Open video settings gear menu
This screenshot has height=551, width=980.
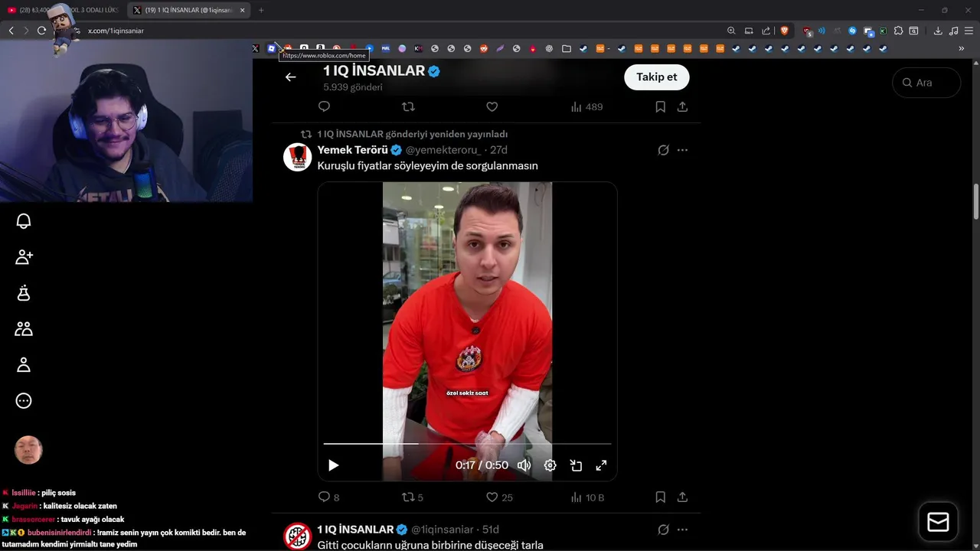550,465
